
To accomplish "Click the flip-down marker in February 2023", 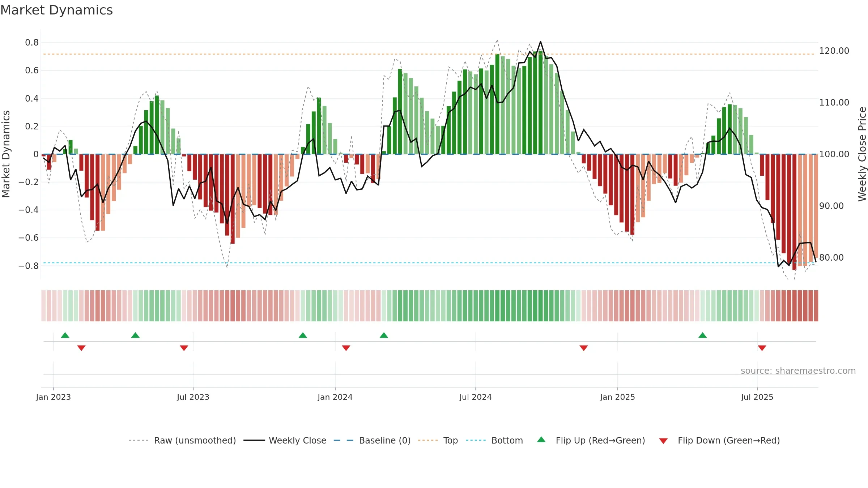I will [81, 348].
